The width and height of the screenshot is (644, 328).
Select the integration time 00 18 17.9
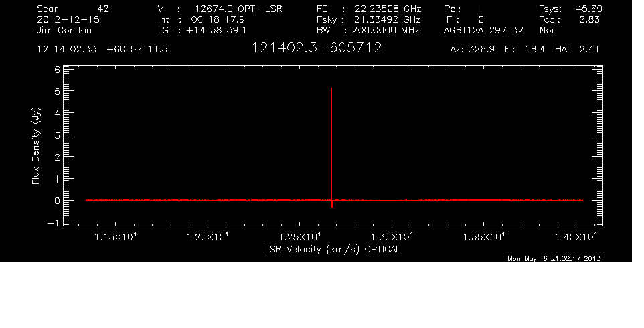tap(218, 19)
